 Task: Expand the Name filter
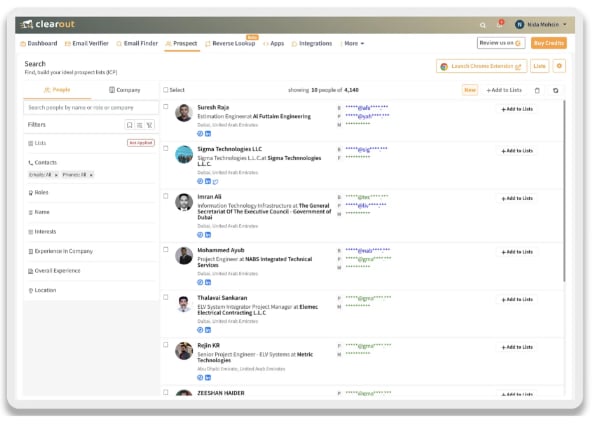(x=91, y=212)
